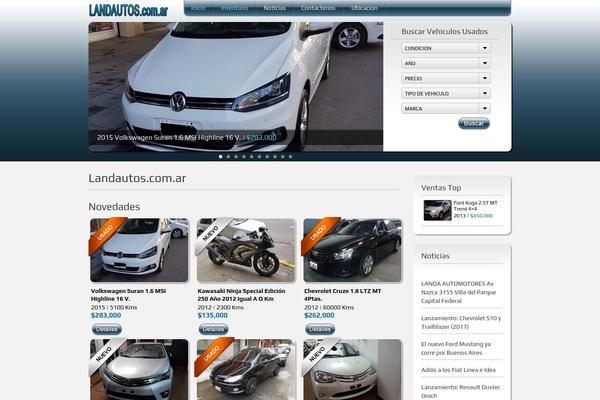
Task: Click the 2012 | 60000 Kms text
Action: tap(329, 307)
